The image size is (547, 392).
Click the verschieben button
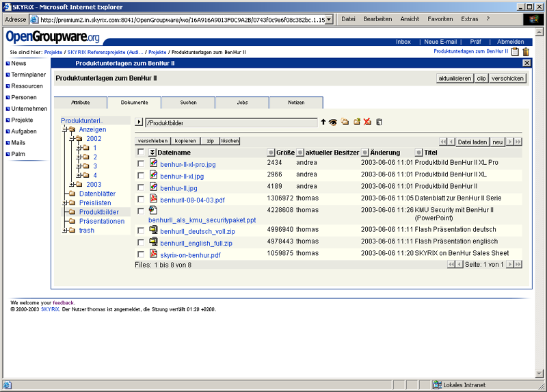pyautogui.click(x=152, y=141)
